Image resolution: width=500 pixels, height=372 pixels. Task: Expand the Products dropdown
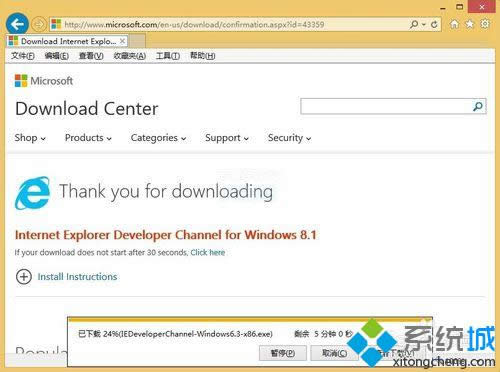tap(88, 138)
